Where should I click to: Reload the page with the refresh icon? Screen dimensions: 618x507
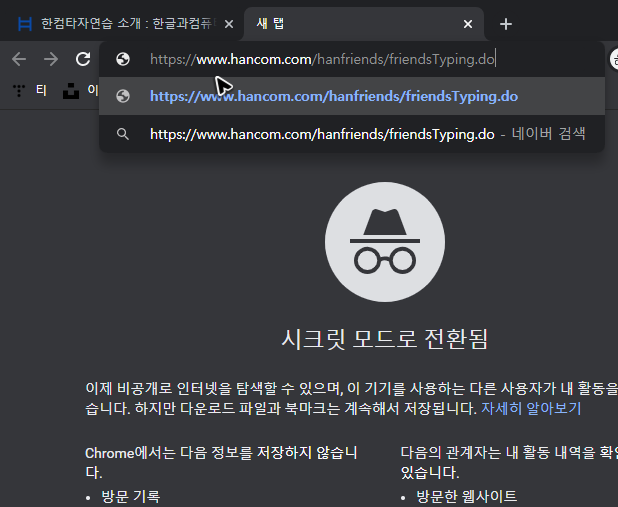point(83,59)
